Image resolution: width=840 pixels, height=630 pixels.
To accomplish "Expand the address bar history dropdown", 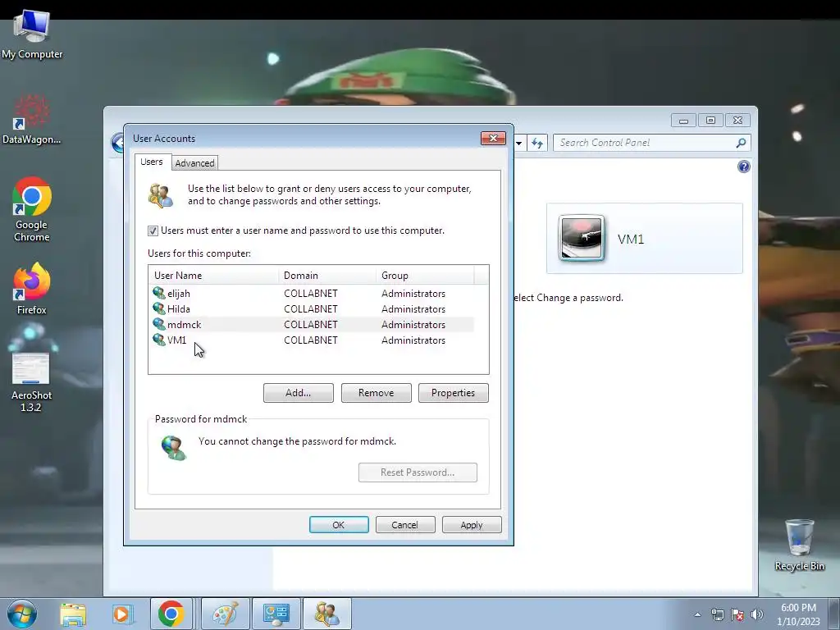I will [519, 143].
